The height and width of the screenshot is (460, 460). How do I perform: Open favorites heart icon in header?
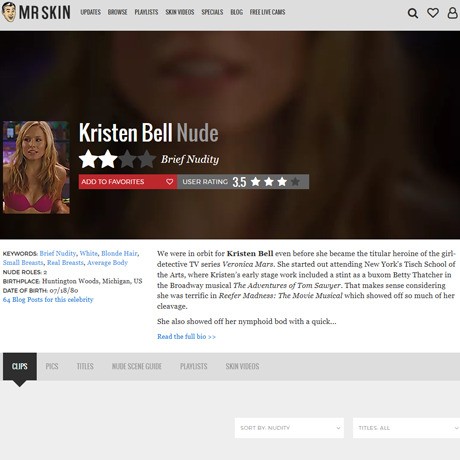click(433, 13)
